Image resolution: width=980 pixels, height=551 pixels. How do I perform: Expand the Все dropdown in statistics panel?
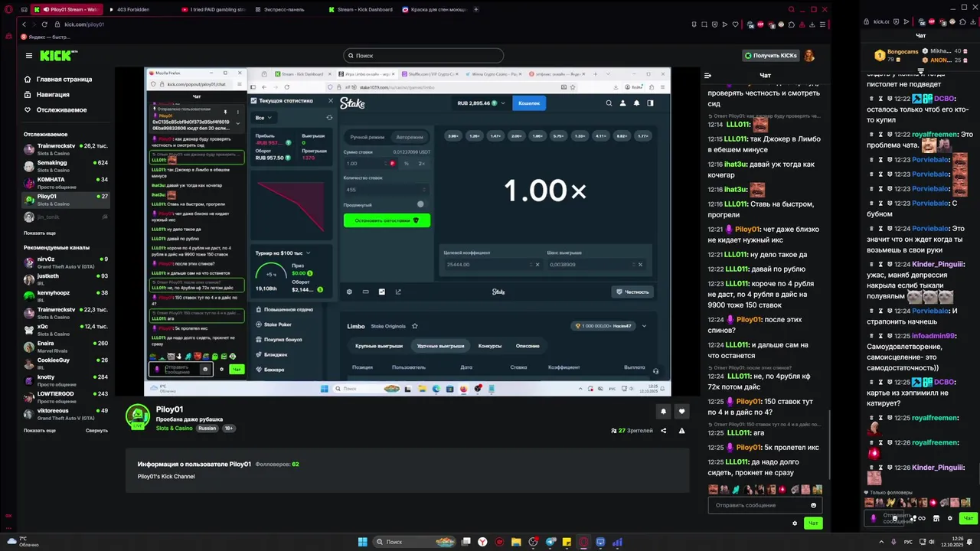click(264, 117)
